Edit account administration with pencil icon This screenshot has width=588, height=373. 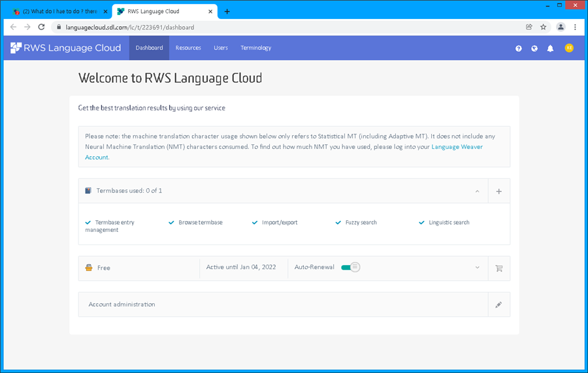[498, 305]
